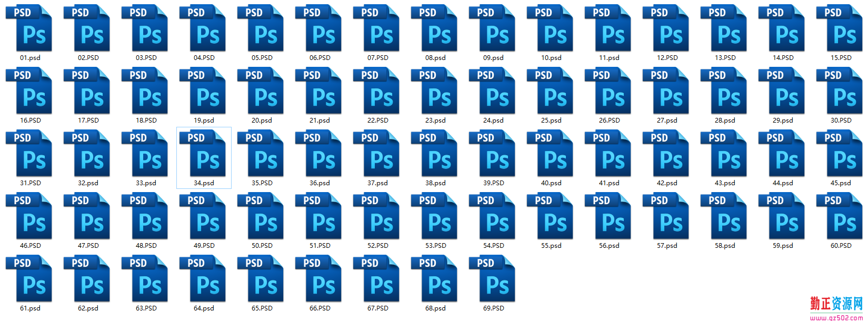Click the file name 53.PSD
This screenshot has height=321, width=868.
click(x=436, y=246)
